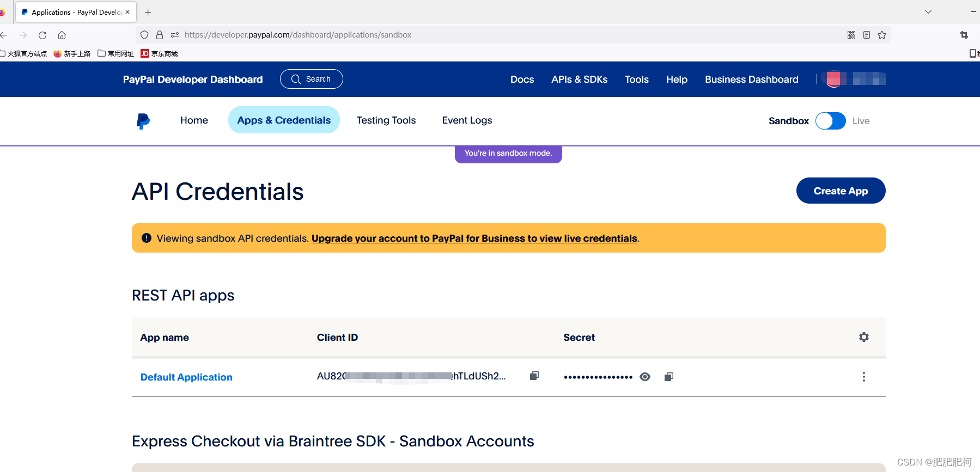Open the APIs & SDKs menu
Image resolution: width=980 pixels, height=472 pixels.
[x=580, y=79]
